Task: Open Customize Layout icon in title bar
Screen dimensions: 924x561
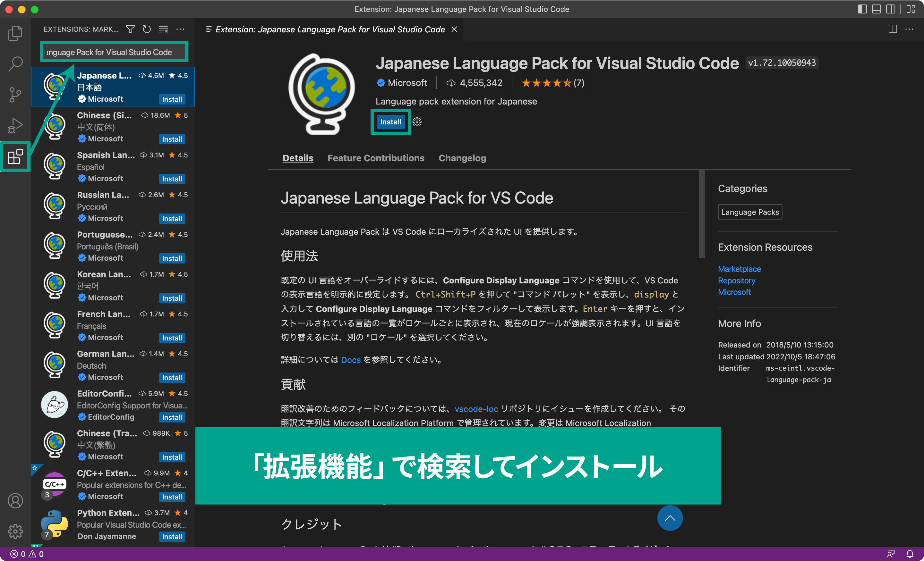Action: 911,9
